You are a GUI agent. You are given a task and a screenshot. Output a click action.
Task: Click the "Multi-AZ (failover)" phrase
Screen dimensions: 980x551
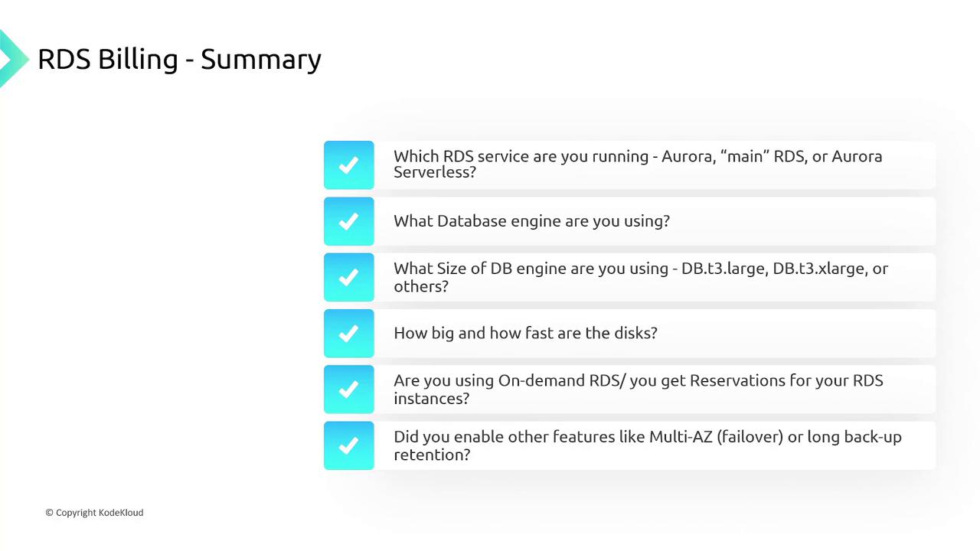pos(715,437)
